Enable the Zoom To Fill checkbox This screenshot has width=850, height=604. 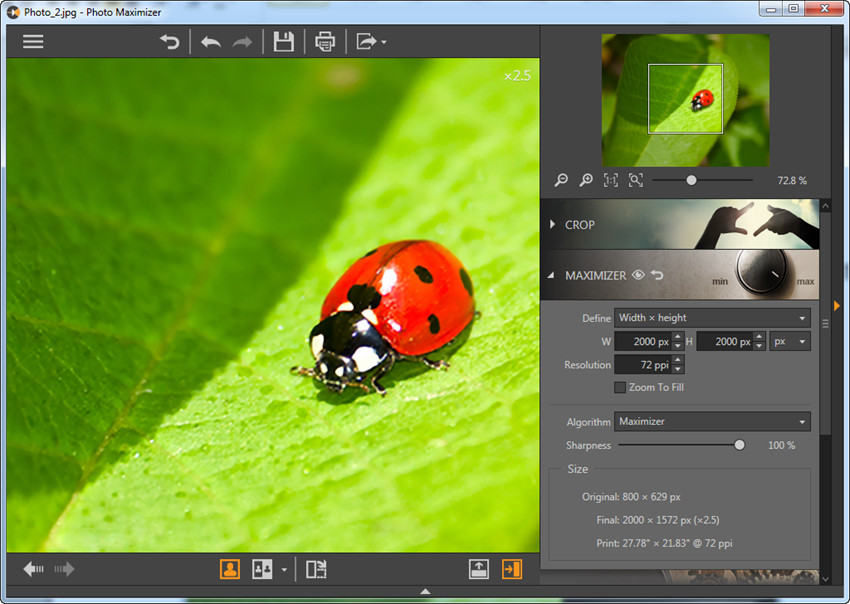[620, 387]
